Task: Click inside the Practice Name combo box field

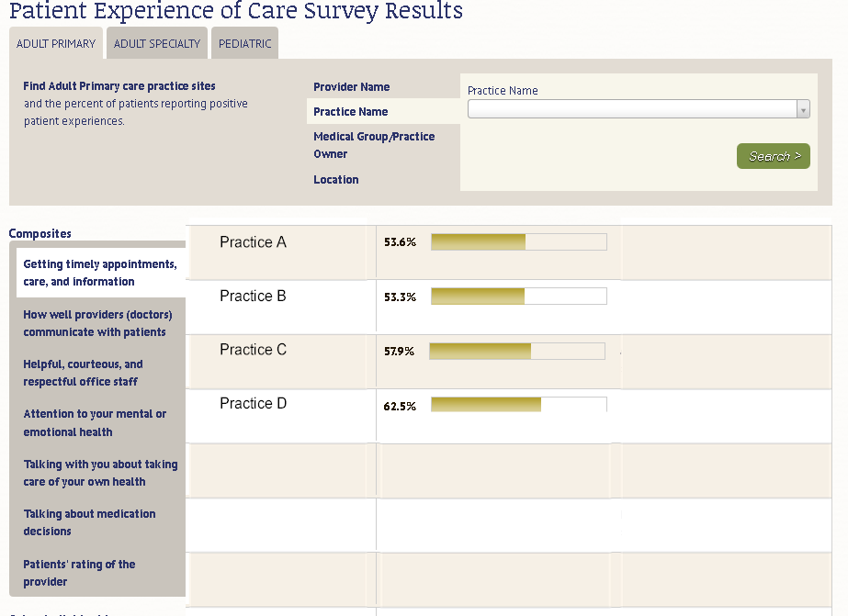Action: 632,110
